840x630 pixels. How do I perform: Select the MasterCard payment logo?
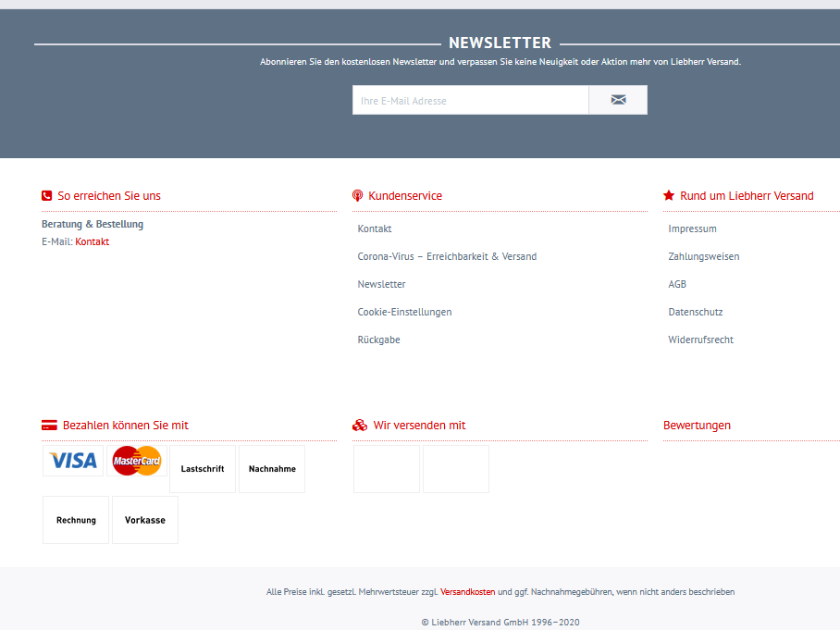(137, 461)
